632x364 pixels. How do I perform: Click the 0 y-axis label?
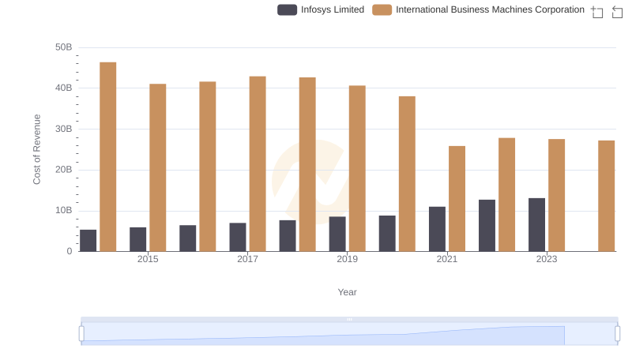tap(70, 251)
